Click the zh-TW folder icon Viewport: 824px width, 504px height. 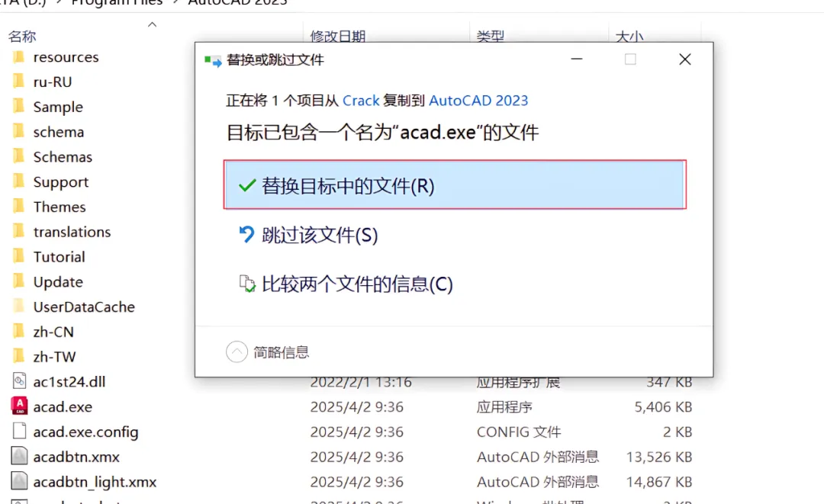(x=18, y=356)
